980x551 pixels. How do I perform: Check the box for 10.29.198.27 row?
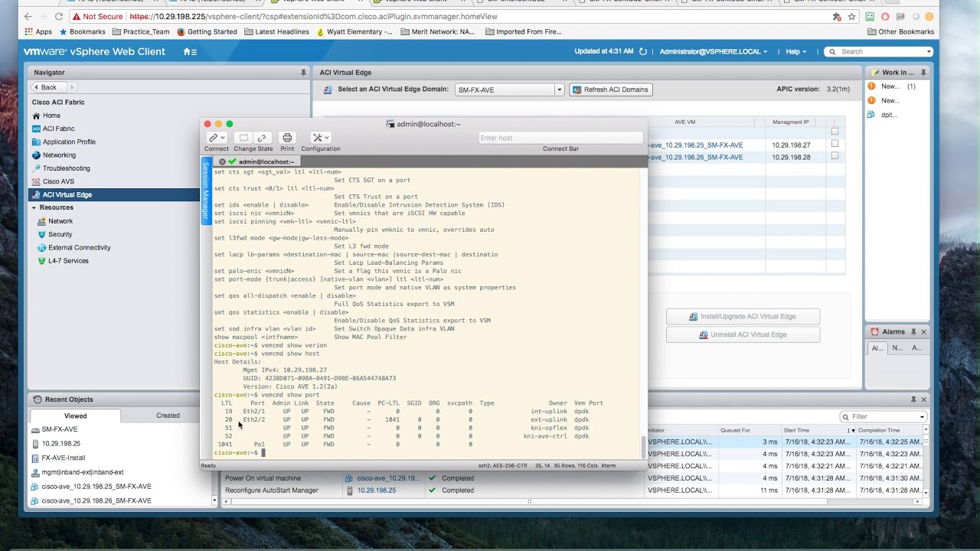pyautogui.click(x=835, y=144)
